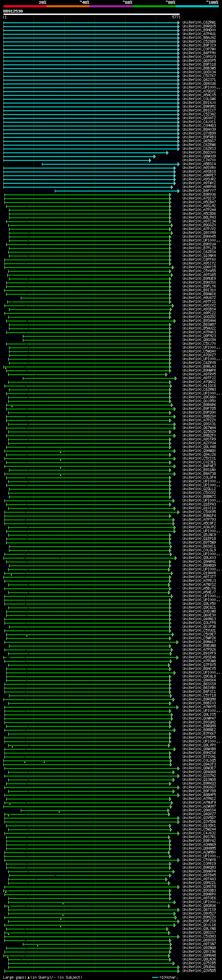
Task: Click the cyan ~100% identity legend bar
Action: [197, 6]
